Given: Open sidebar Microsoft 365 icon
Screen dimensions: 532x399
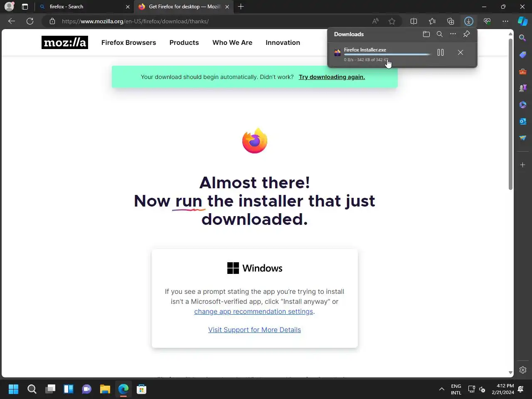Looking at the screenshot, I should point(523,105).
